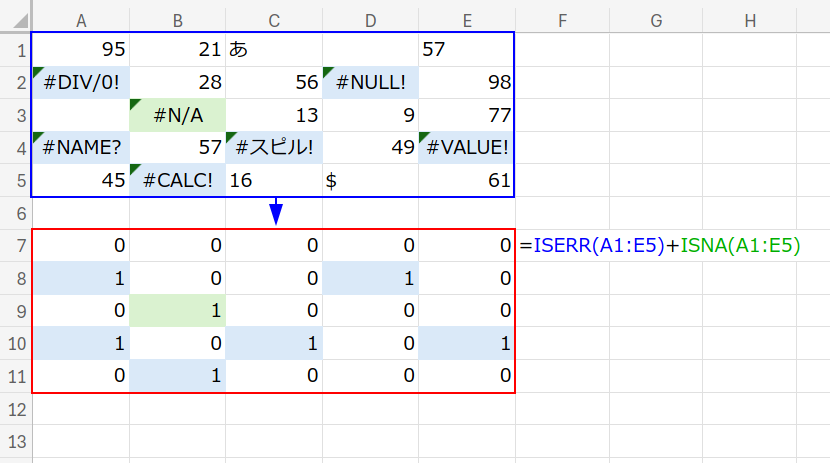Click cell D5 containing dollar sign
830x463 pixels.
371,181
